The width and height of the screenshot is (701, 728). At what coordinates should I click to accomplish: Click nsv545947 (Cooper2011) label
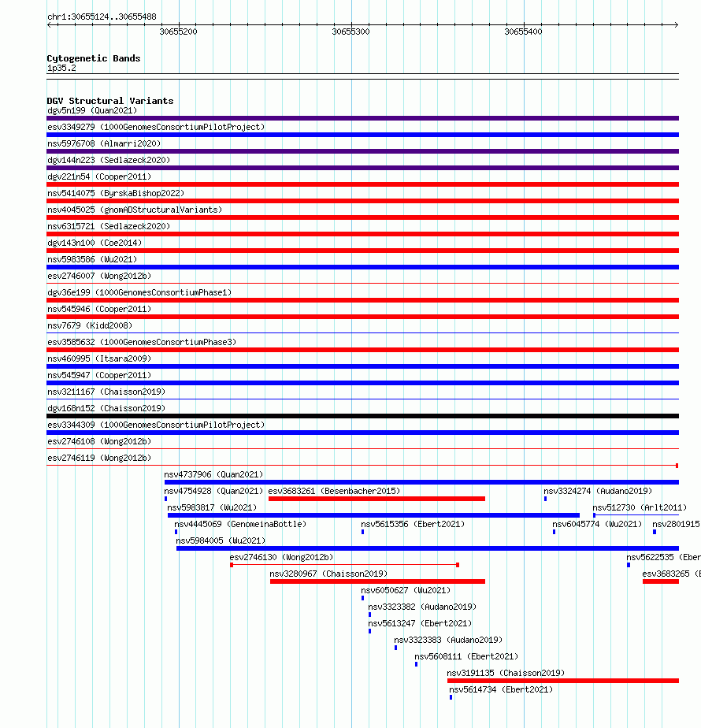click(99, 376)
